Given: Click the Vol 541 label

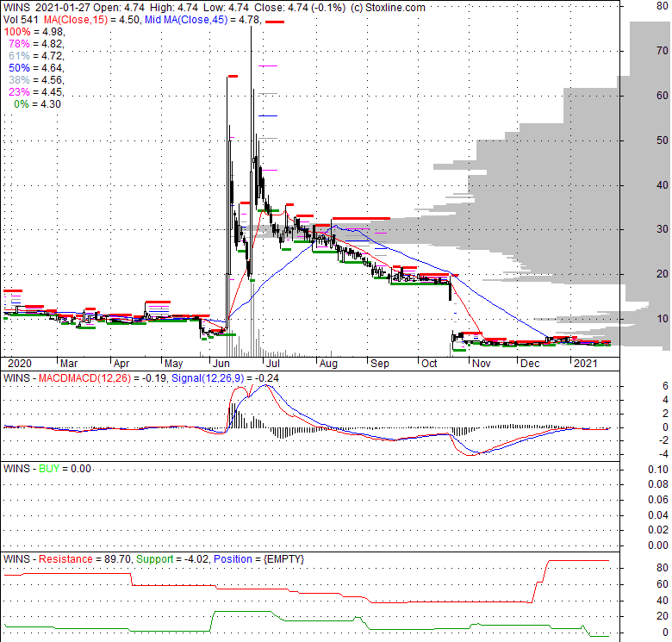Looking at the screenshot, I should pos(21,20).
